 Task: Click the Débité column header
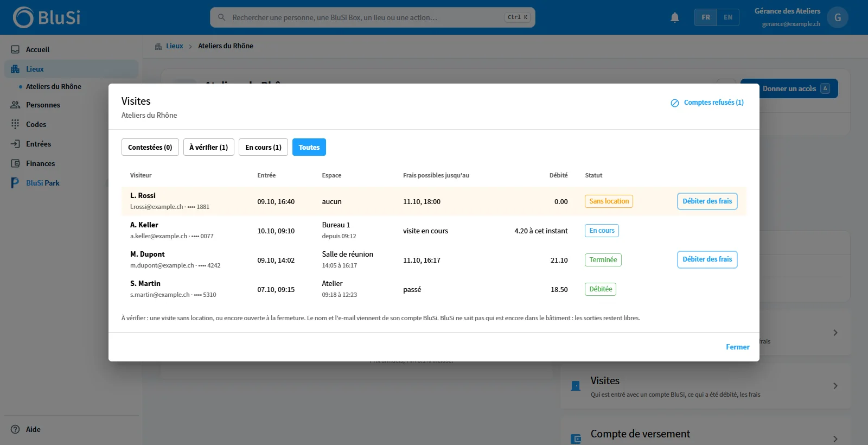[x=559, y=175]
